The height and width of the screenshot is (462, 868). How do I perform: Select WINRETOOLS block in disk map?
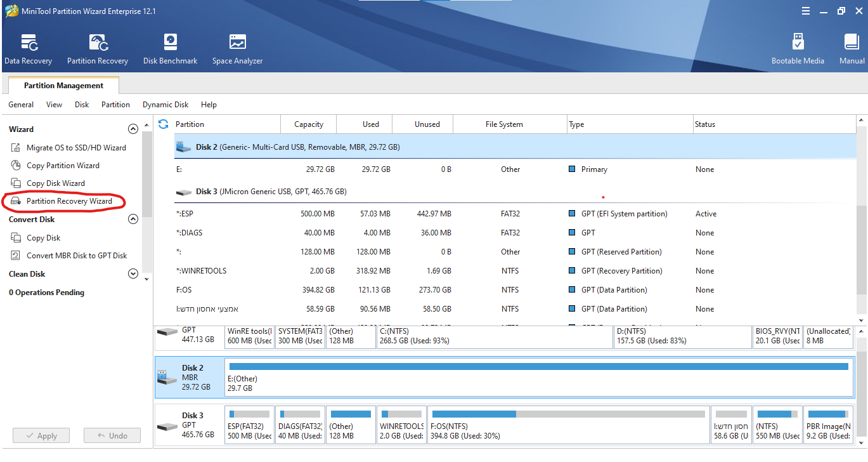[x=402, y=425]
